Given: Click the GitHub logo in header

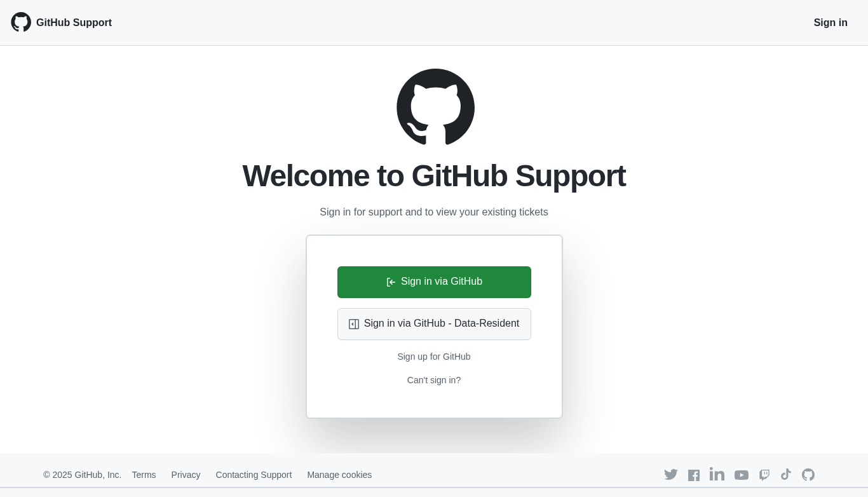Looking at the screenshot, I should [21, 22].
